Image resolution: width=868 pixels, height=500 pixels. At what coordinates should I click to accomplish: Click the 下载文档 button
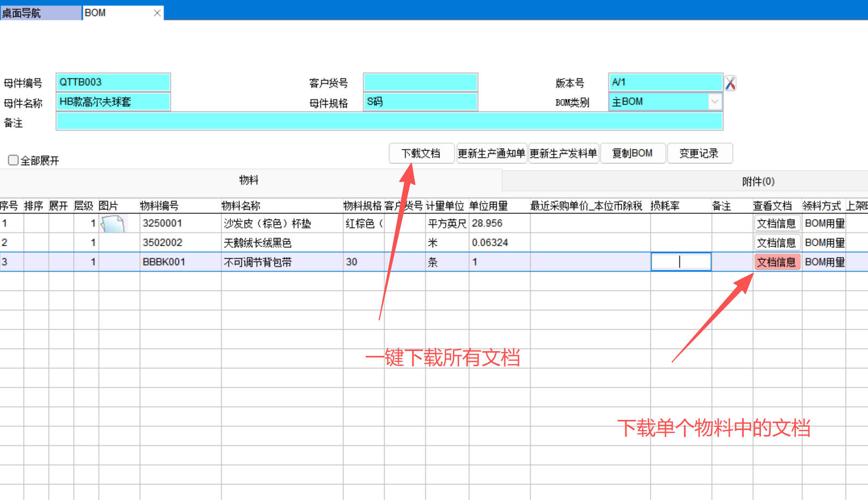click(x=421, y=154)
